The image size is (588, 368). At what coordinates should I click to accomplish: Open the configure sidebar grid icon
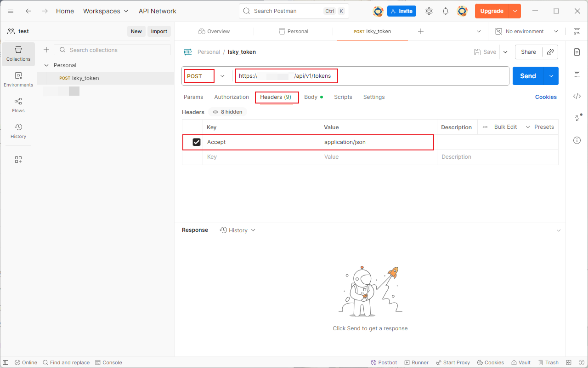18,160
